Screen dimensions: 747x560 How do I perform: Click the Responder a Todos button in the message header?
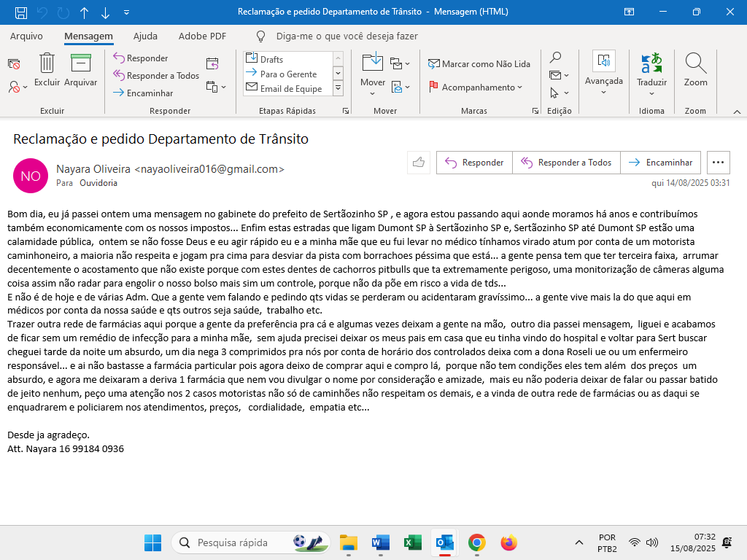click(x=566, y=163)
